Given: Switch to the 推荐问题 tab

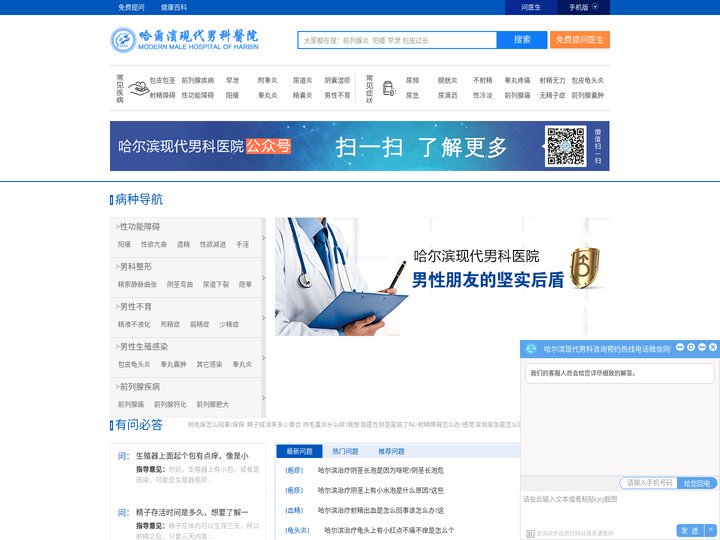Looking at the screenshot, I should 391,451.
